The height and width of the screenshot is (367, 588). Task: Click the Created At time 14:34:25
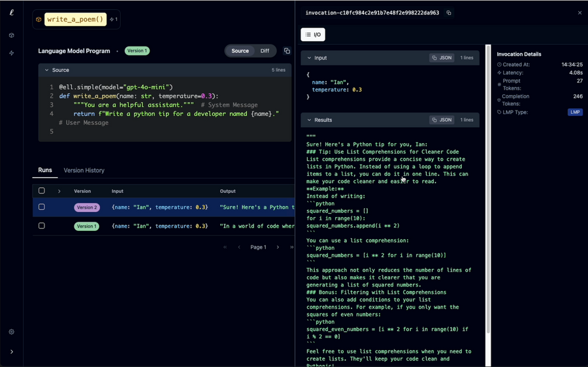572,65
